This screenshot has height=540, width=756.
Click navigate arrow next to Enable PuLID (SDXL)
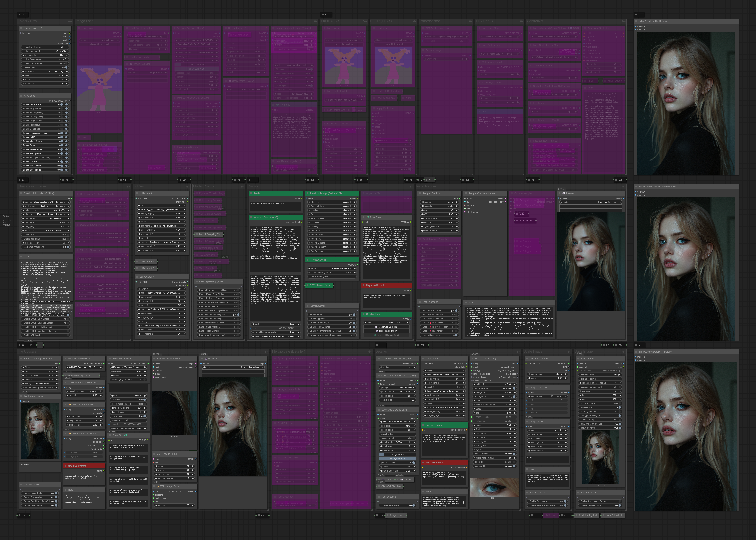pyautogui.click(x=66, y=112)
